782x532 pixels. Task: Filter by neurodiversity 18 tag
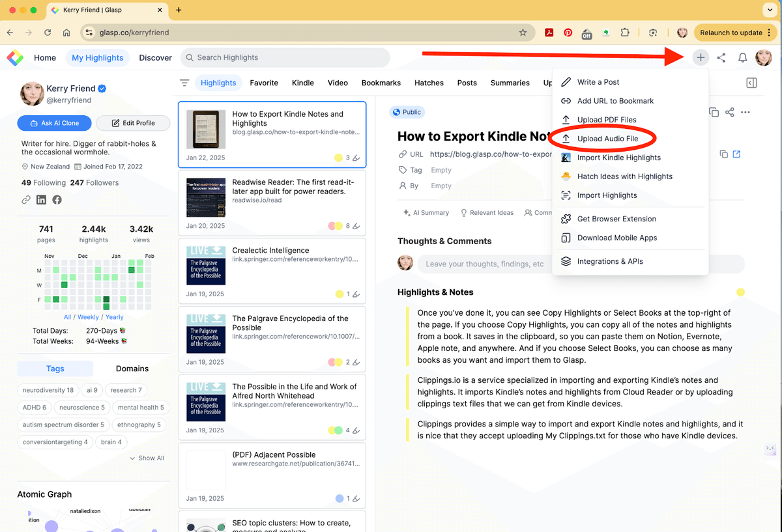48,390
